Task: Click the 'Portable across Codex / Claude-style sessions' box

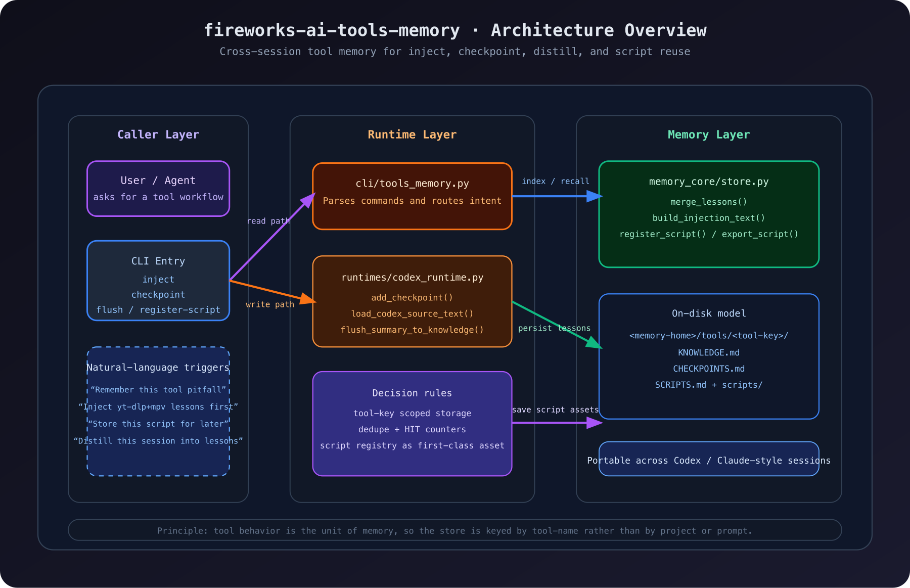Action: click(x=709, y=459)
